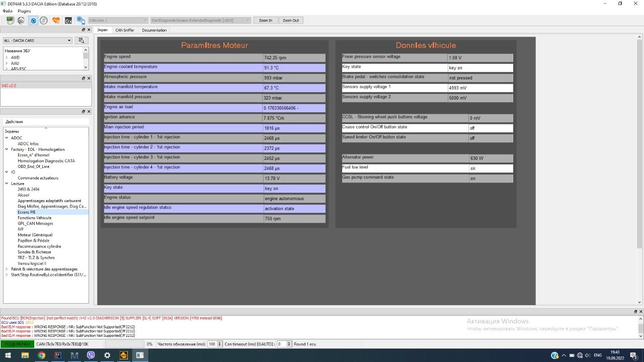
Task: Click the CAN timeout value field
Action: [x=281, y=344]
